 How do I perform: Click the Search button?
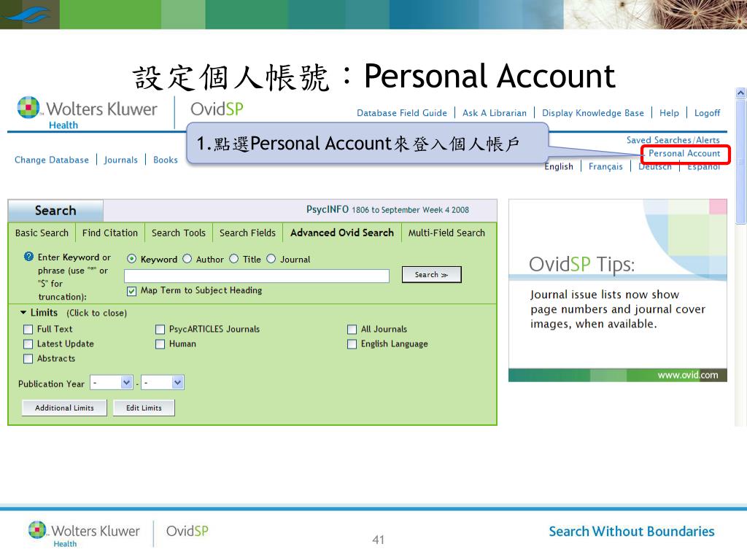coord(432,275)
